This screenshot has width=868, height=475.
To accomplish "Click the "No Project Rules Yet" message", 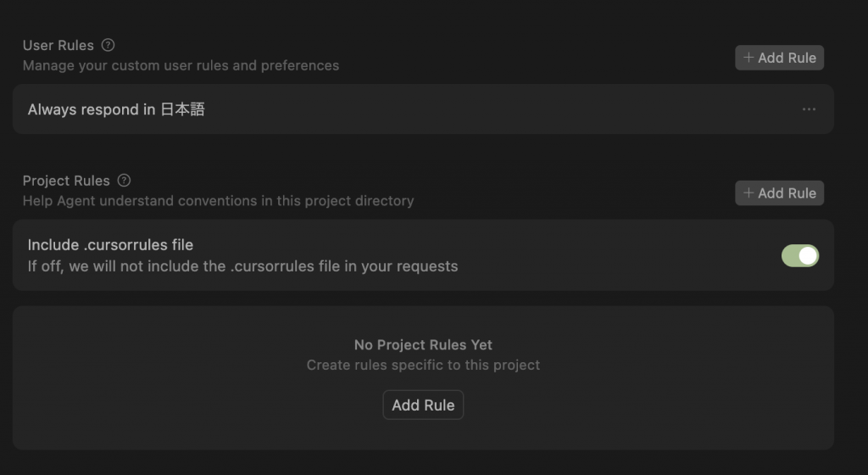I will pos(423,345).
